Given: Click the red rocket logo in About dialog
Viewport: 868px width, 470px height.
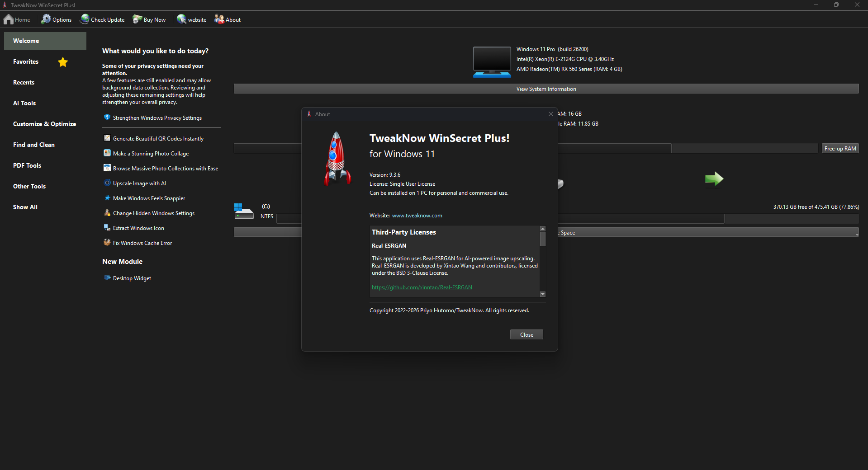Looking at the screenshot, I should pyautogui.click(x=337, y=159).
